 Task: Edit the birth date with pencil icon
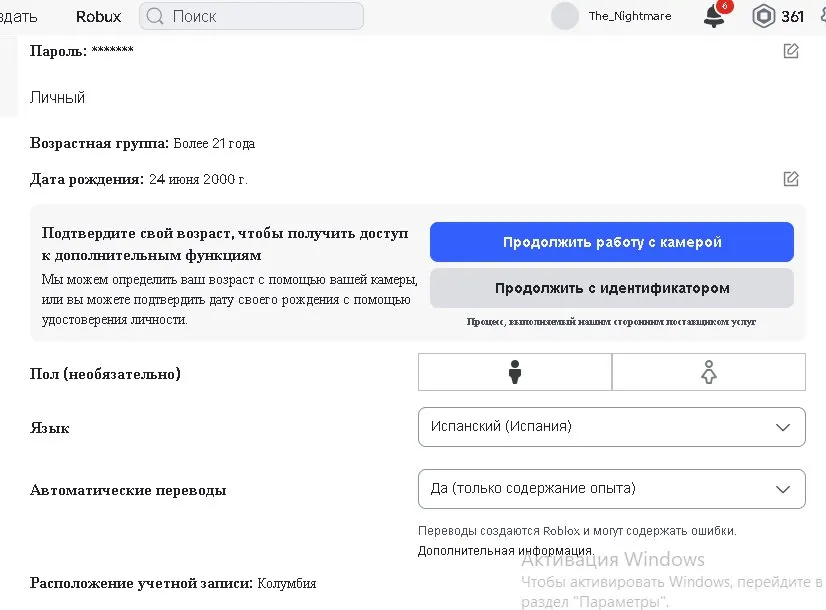(791, 179)
